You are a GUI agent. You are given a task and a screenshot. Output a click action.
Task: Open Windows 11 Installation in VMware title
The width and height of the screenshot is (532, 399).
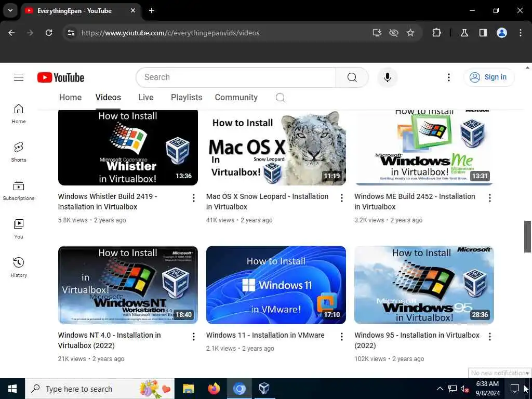pos(265,335)
